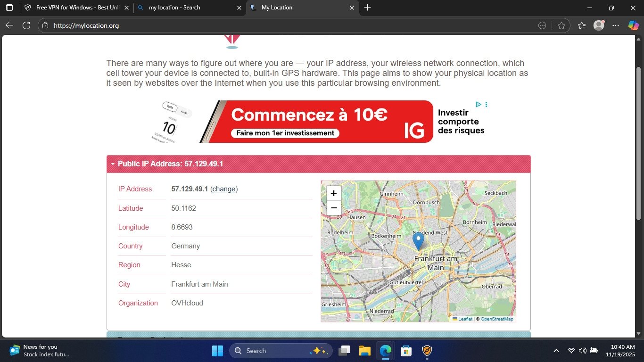Zoom out on the map
This screenshot has height=362, width=644.
[x=333, y=208]
